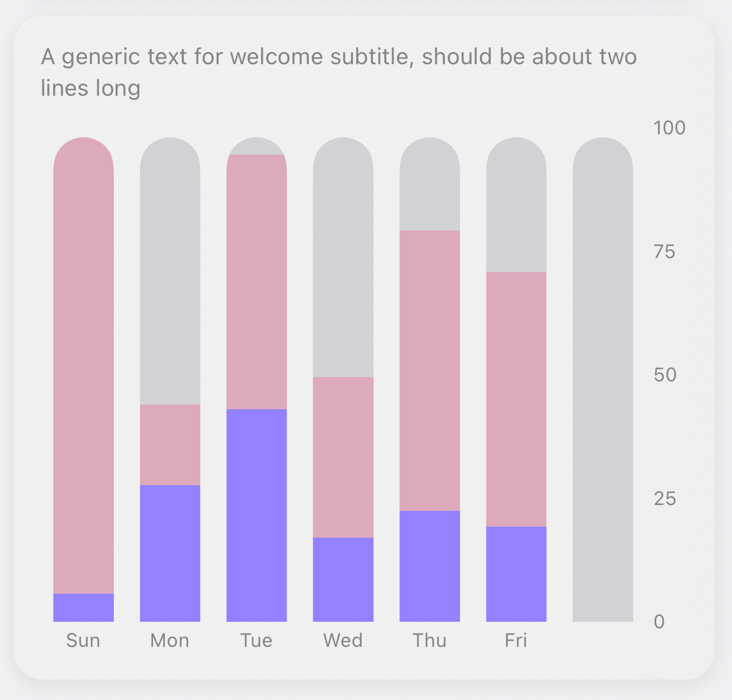Click Tuesday's pink bar segment
The image size is (732, 700).
pos(256,281)
